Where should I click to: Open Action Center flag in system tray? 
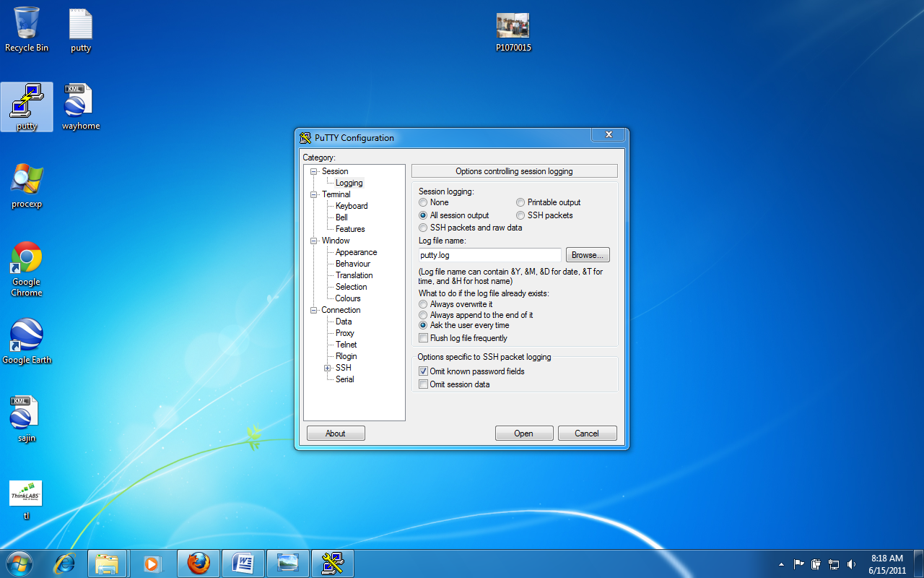coord(798,564)
